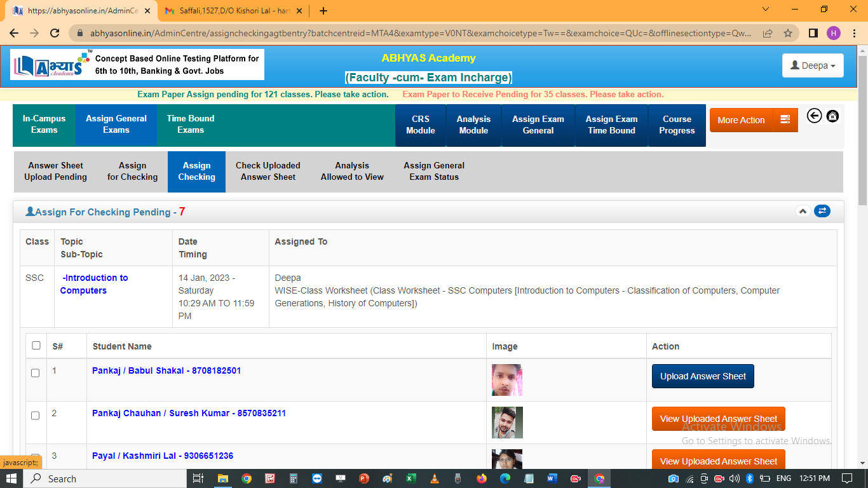Click Upload Answer Sheet button for Pankaj
Viewport: 868px width, 488px height.
[x=703, y=376]
